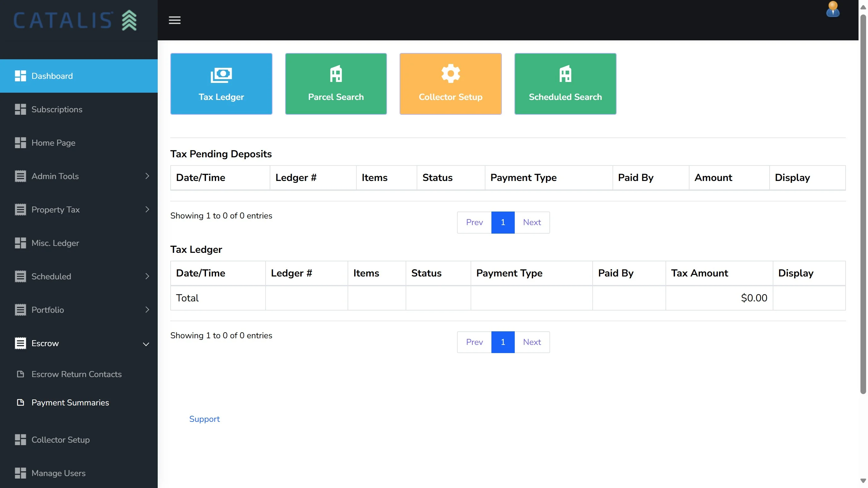Click Prev under Tax Pending Deposits
Viewport: 868px width, 488px height.
474,222
